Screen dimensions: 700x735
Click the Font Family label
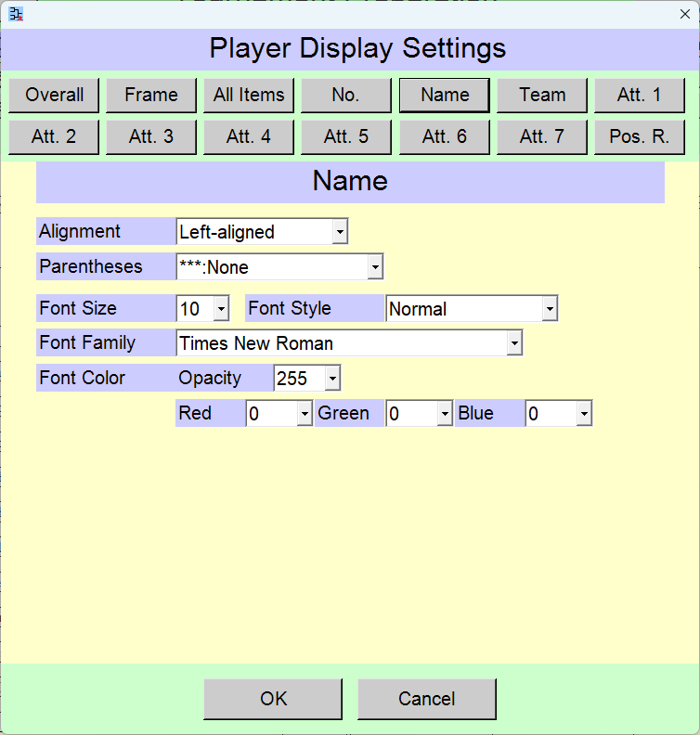[87, 342]
